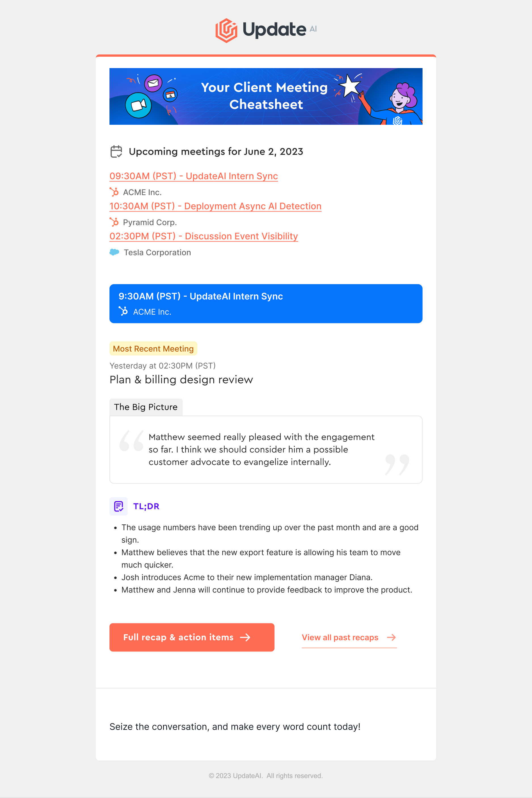Click the blue 9:30AM UpdateAI Intern Sync header
This screenshot has height=798, width=532.
266,304
